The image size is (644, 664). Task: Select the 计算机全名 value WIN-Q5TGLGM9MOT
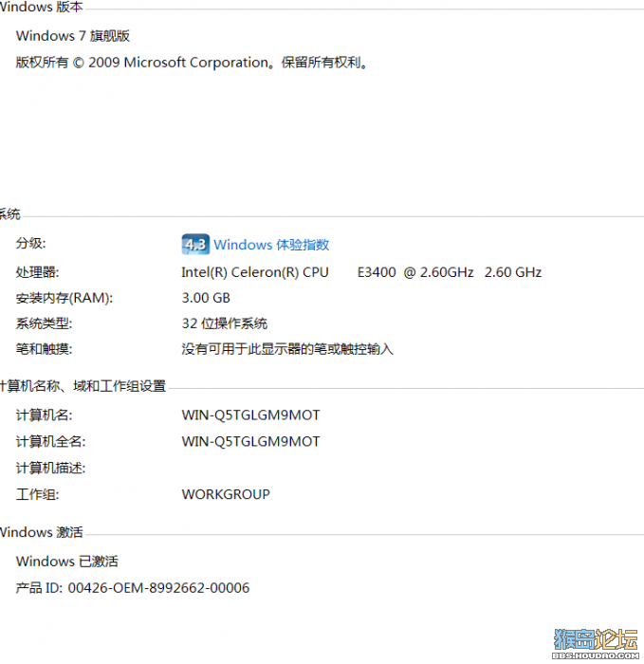click(x=250, y=442)
